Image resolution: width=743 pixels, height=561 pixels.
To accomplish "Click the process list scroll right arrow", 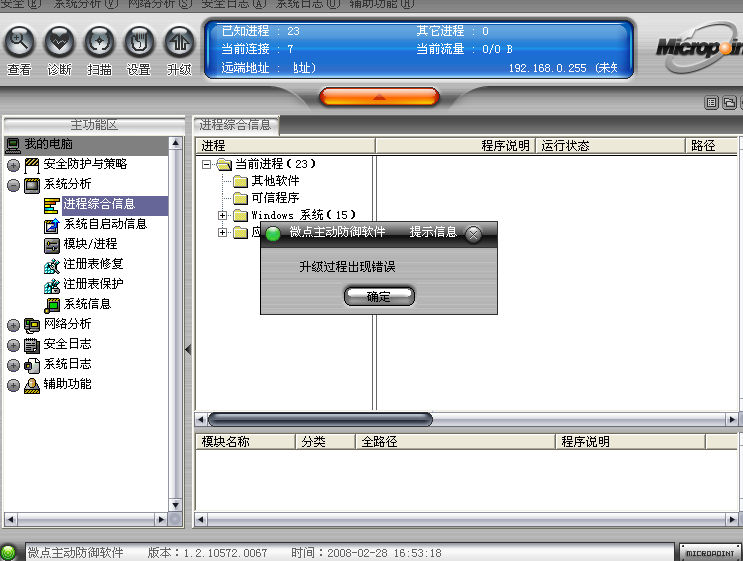I will coord(732,419).
